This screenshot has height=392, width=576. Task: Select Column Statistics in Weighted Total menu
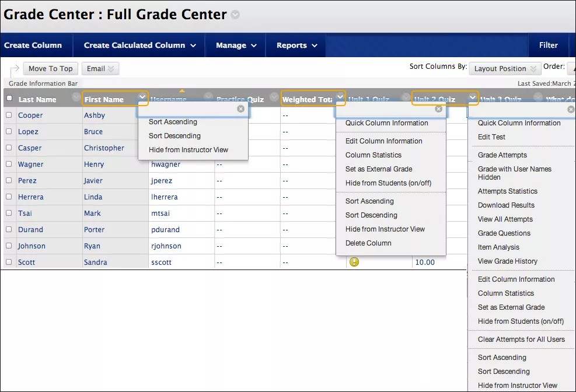(373, 155)
